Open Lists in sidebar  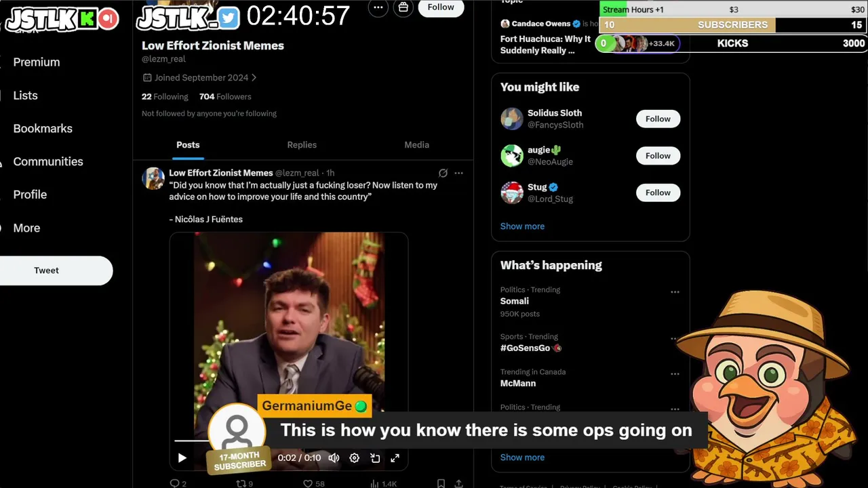click(x=25, y=96)
